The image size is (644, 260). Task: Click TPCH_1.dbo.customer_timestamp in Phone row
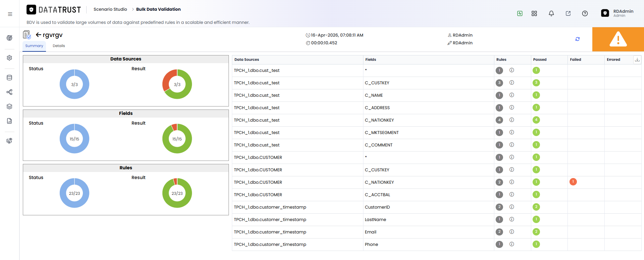tap(270, 245)
